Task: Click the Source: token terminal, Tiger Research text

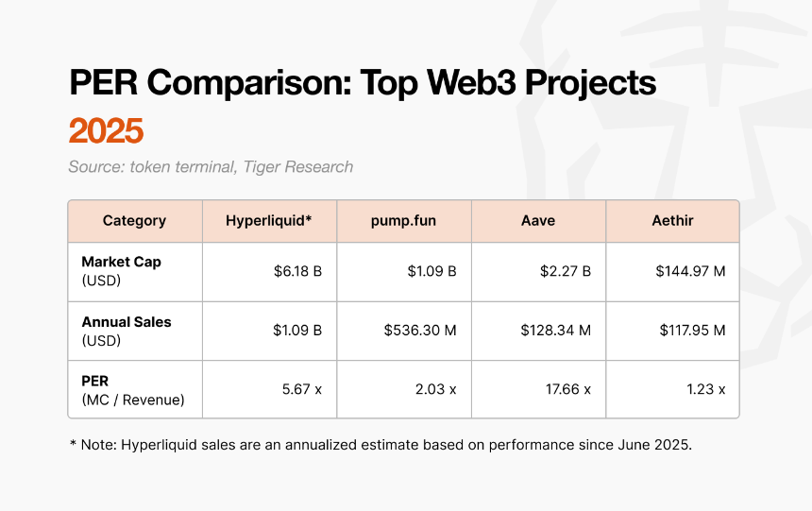Action: (211, 167)
